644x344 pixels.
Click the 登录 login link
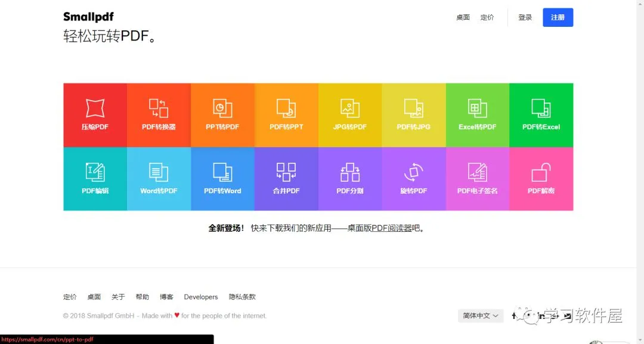(525, 17)
